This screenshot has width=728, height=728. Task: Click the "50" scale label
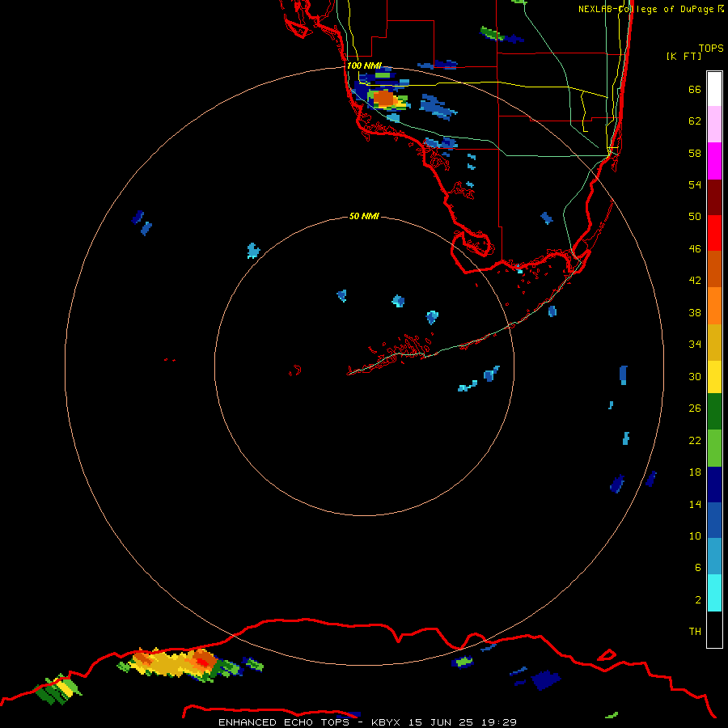pyautogui.click(x=695, y=216)
